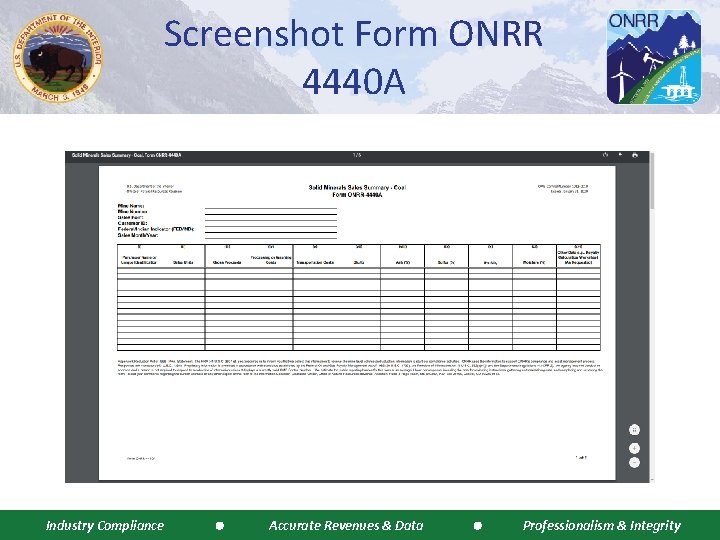Click 'Accurate Revenues & Data' in the footer
Image resolution: width=720 pixels, height=540 pixels.
tap(346, 525)
